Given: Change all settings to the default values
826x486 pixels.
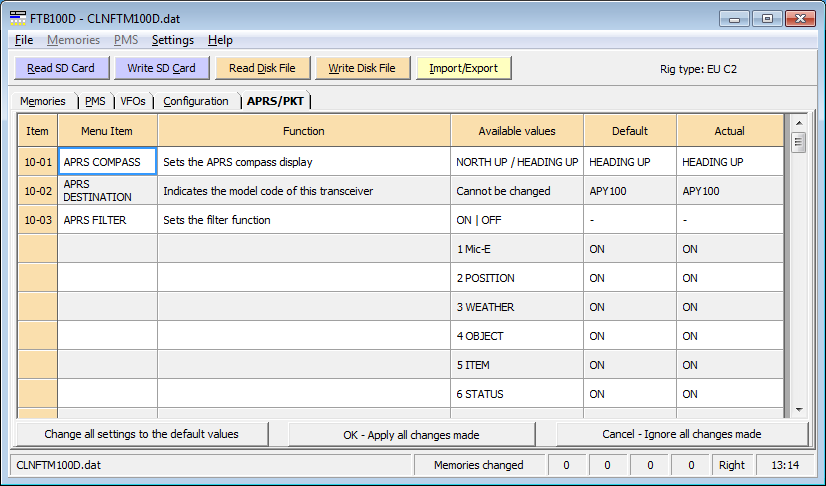Looking at the screenshot, I should tap(141, 434).
